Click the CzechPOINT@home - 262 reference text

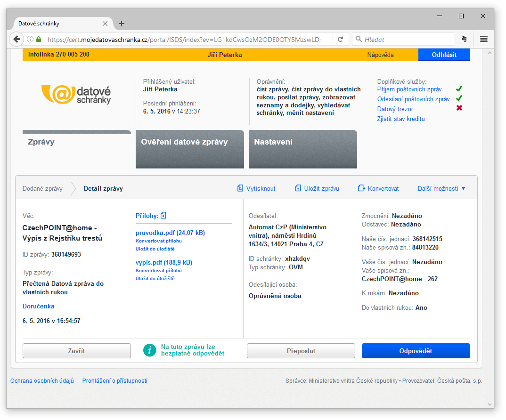pyautogui.click(x=400, y=279)
